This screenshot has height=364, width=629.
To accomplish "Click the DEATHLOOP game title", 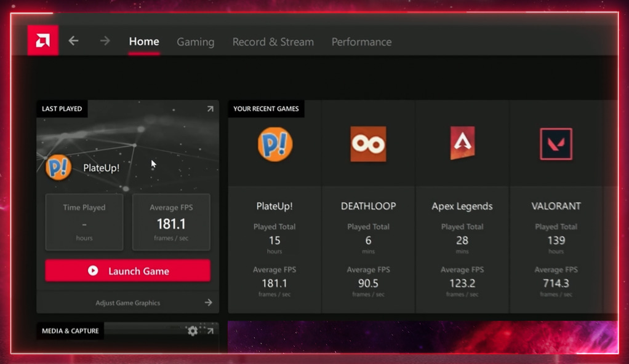I will pos(368,206).
